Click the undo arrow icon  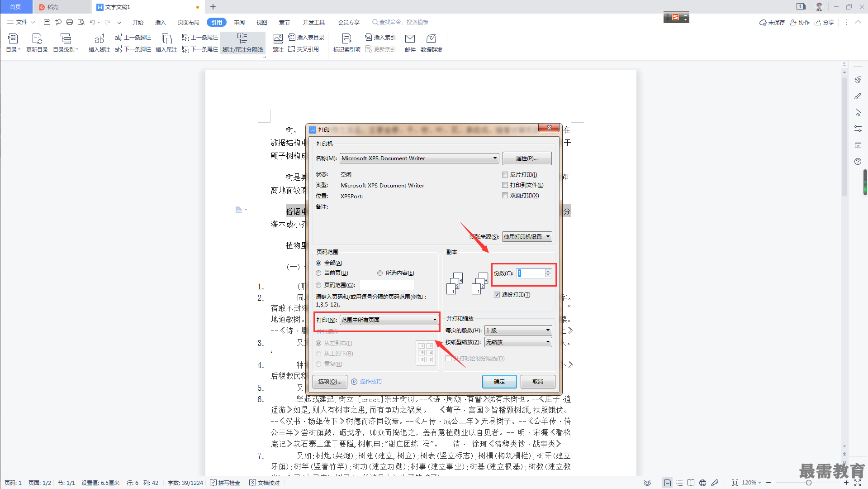pos(92,22)
